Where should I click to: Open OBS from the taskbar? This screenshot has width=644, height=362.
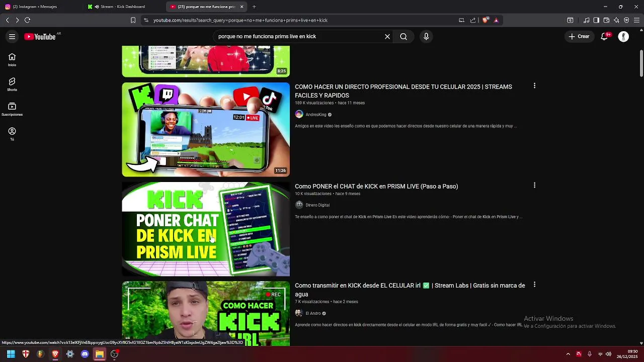(114, 354)
